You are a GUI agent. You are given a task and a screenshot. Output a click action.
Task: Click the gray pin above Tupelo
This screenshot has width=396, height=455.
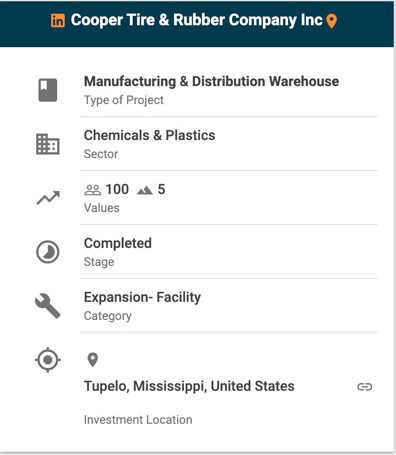pos(93,360)
